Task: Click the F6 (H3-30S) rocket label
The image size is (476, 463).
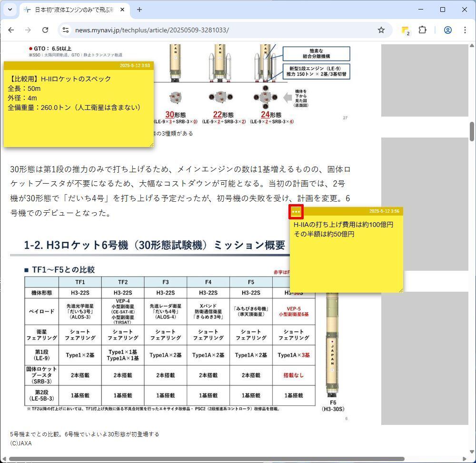Action: (x=333, y=405)
